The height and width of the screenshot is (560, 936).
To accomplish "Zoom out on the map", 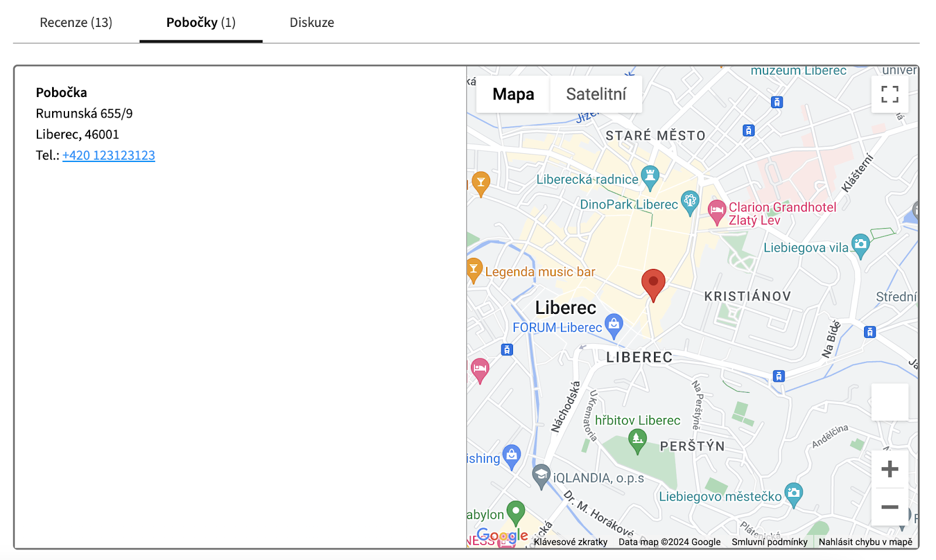I will 890,507.
